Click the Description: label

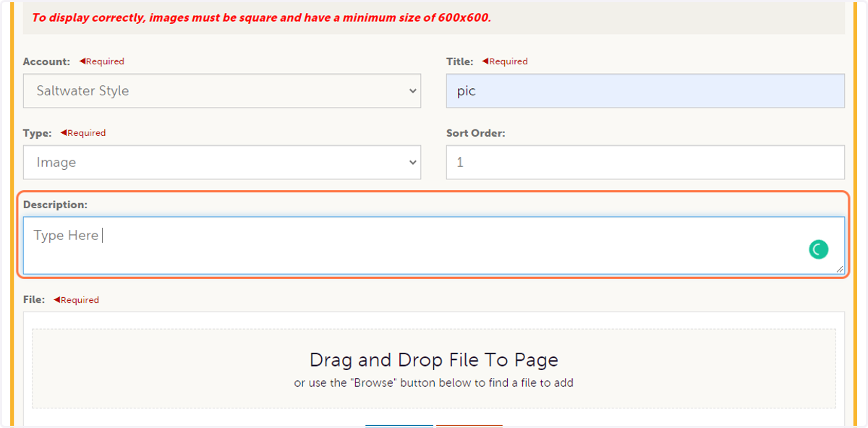tap(55, 205)
